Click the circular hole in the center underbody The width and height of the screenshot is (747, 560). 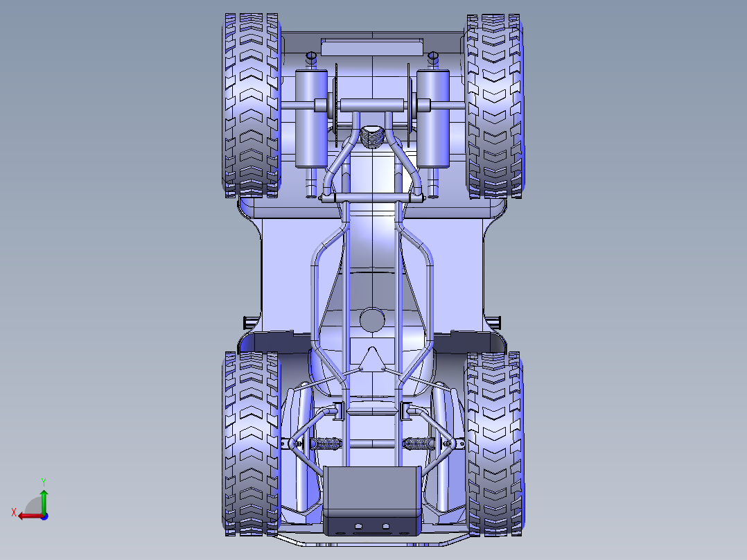[x=372, y=320]
